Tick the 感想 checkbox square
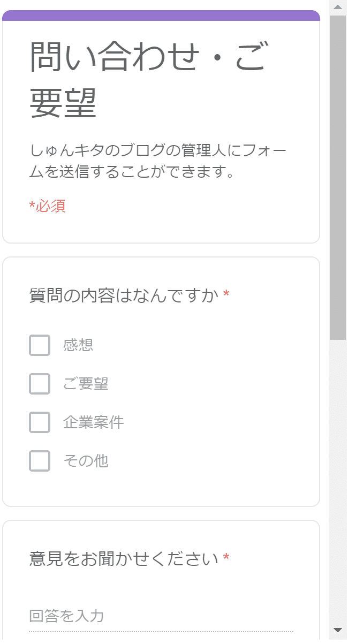356x644 pixels. coord(40,345)
